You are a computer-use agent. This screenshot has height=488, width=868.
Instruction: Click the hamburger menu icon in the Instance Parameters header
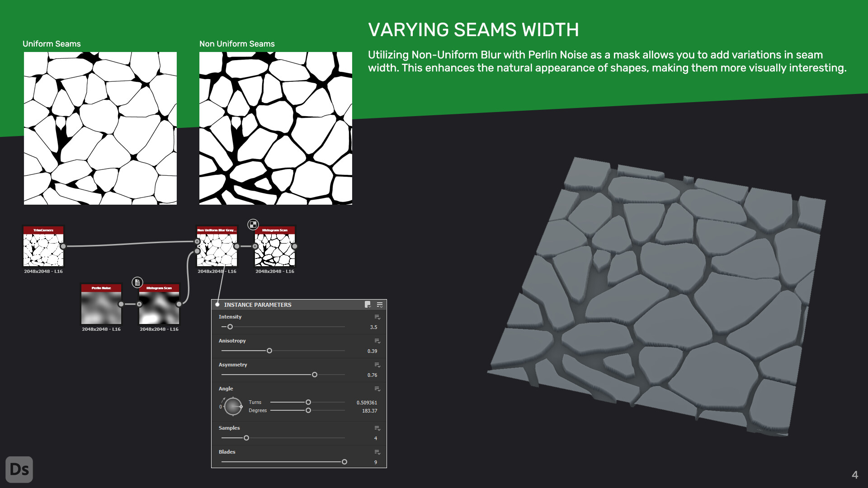click(380, 305)
